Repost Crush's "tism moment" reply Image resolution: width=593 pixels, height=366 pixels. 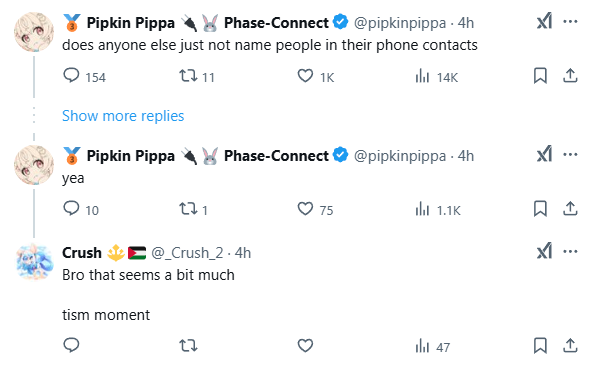188,345
